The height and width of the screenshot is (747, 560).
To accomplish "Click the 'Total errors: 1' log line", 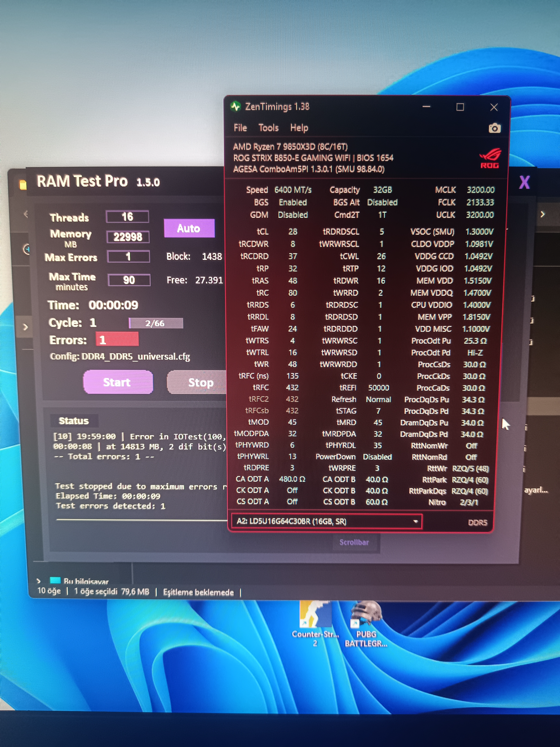I will pos(104,456).
